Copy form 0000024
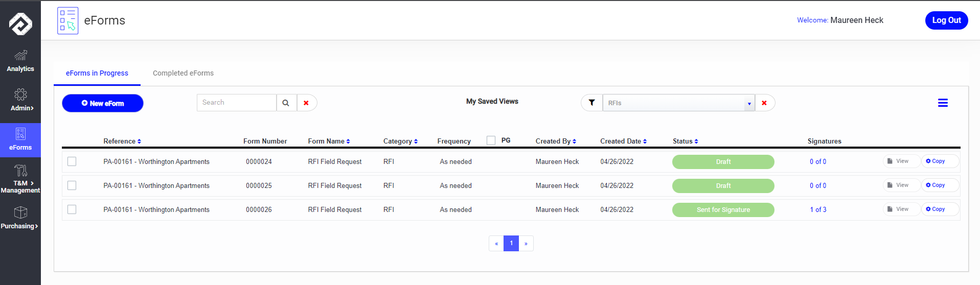980x285 pixels. pyautogui.click(x=940, y=161)
